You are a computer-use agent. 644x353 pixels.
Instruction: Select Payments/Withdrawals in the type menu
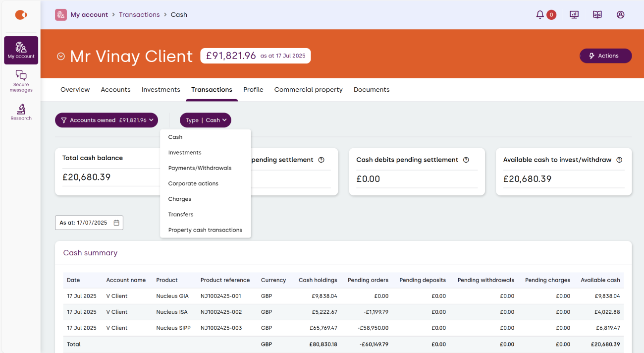click(200, 168)
